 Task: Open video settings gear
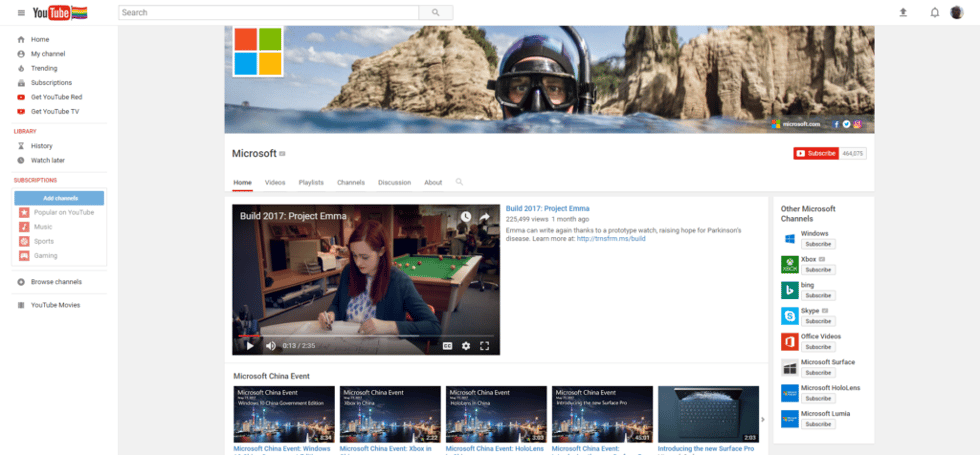point(465,346)
